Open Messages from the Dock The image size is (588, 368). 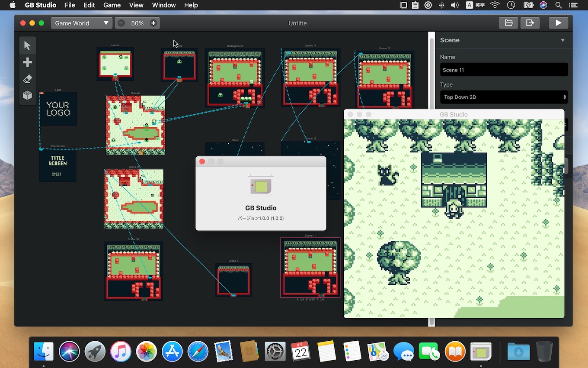404,351
